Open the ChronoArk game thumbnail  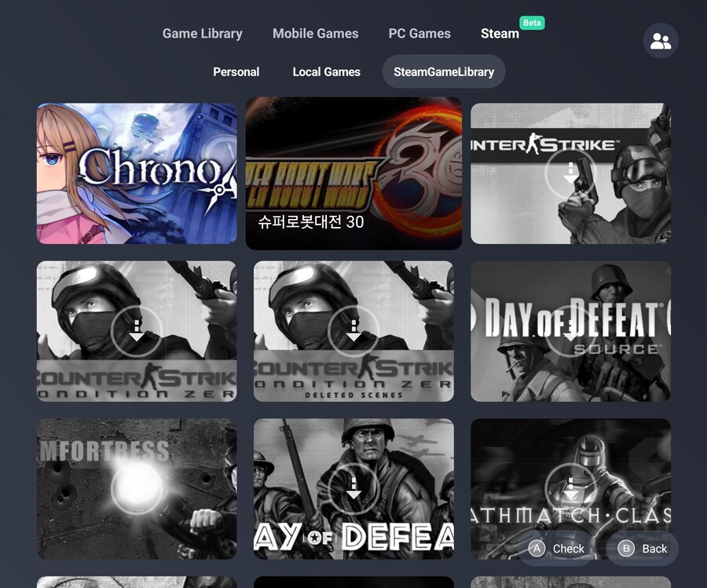coord(137,173)
